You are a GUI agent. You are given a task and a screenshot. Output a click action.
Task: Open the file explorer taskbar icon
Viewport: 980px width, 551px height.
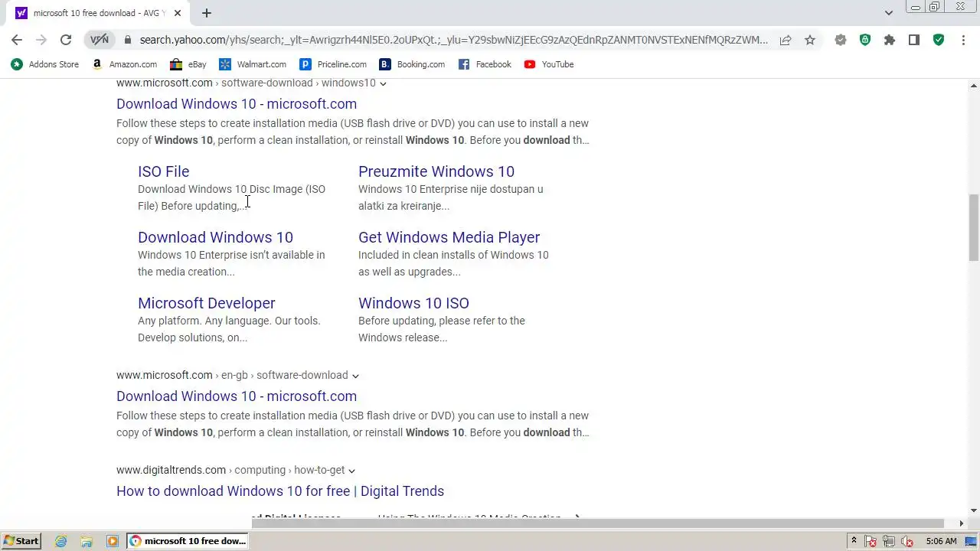(87, 541)
